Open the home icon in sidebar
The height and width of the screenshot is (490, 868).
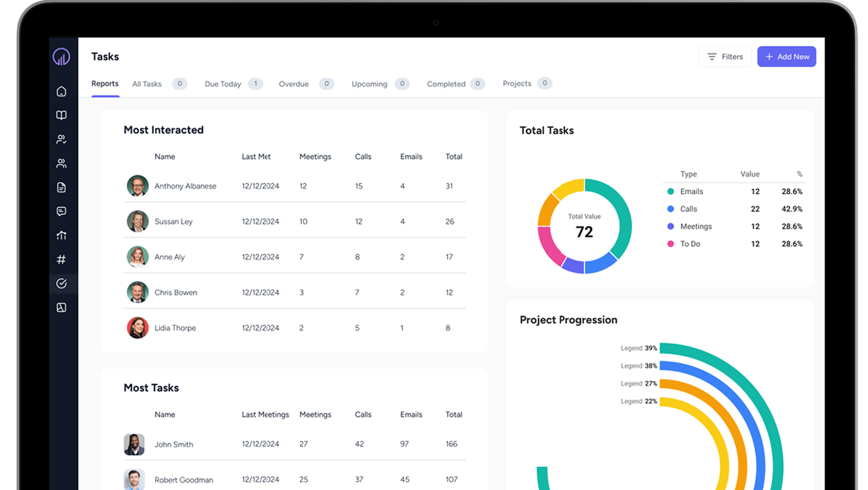click(61, 91)
